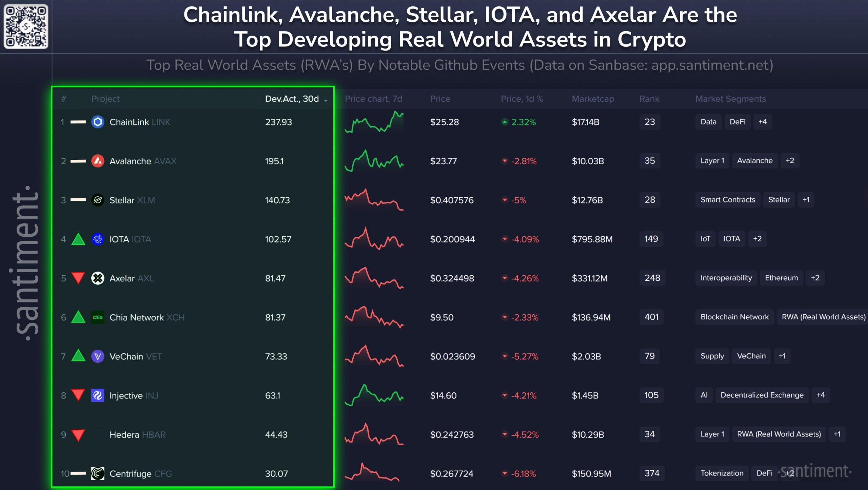
Task: Click the Tokenization tag for Centrifuge
Action: [x=722, y=473]
